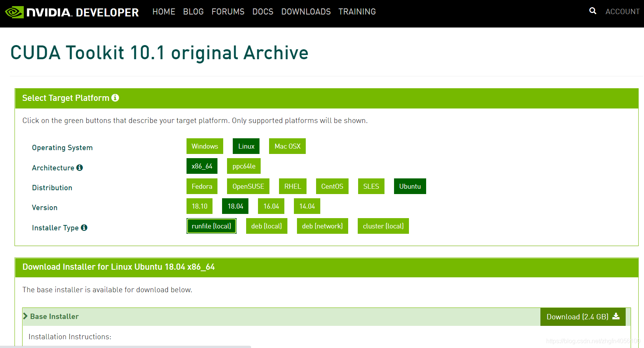
Task: Choose version 14.04
Action: (307, 206)
